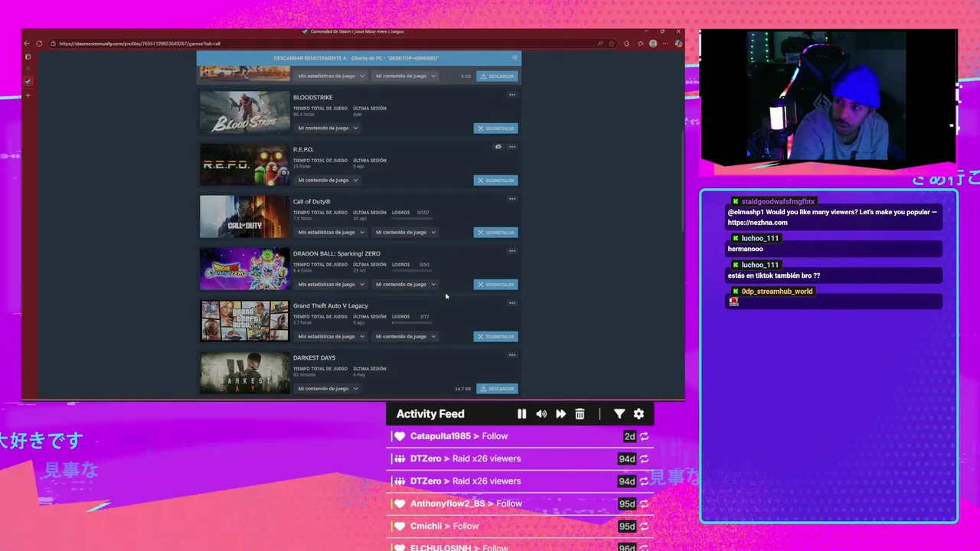Click DESINSTALAR for Grand Theft Auto V Legacy
The image size is (980, 551).
tap(495, 336)
